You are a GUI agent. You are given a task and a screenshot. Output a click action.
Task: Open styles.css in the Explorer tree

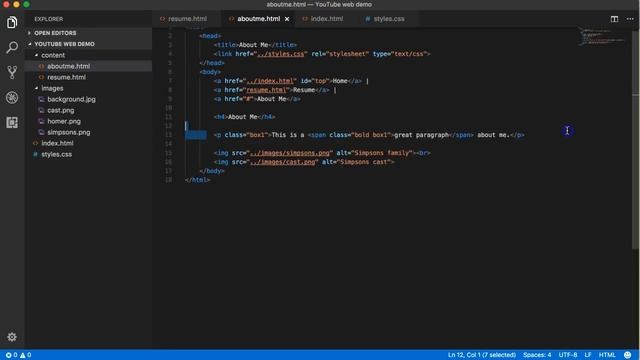click(x=56, y=154)
